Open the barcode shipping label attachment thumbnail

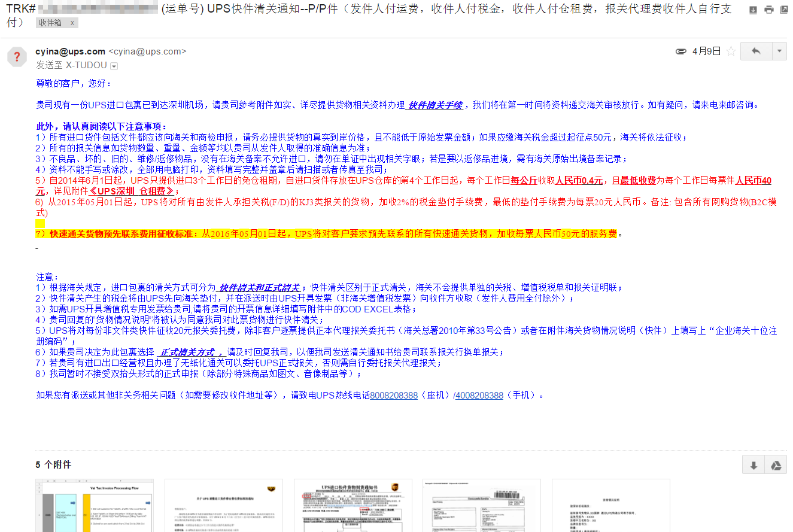[481, 506]
